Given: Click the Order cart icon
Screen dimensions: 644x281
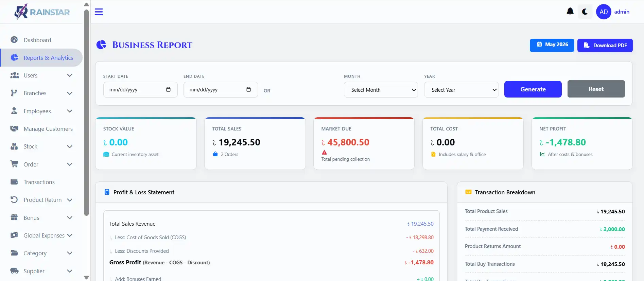Looking at the screenshot, I should 14,164.
